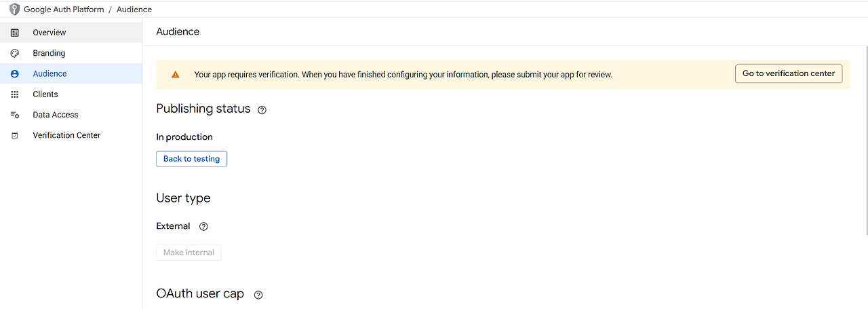Click the In production status text
This screenshot has height=309, width=868.
pos(184,137)
